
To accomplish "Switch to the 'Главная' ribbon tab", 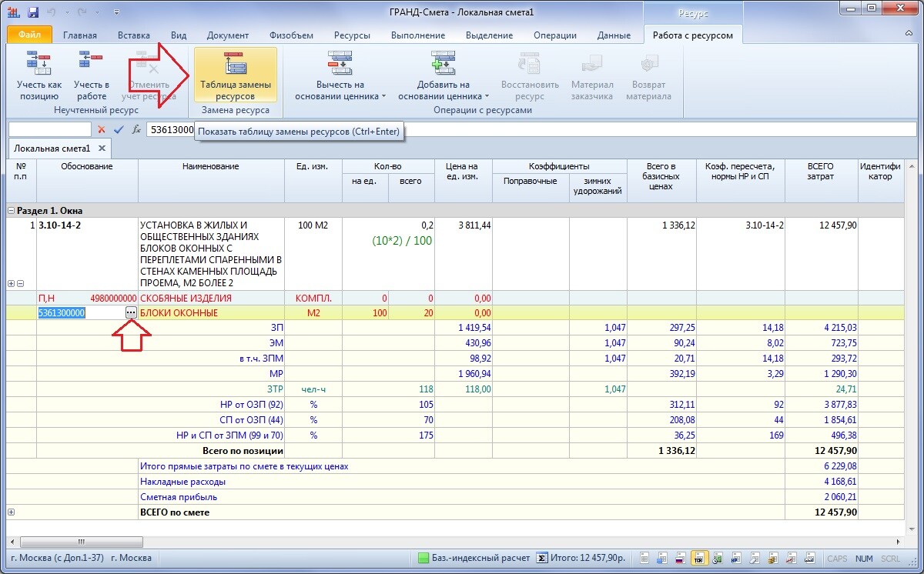I will click(80, 35).
